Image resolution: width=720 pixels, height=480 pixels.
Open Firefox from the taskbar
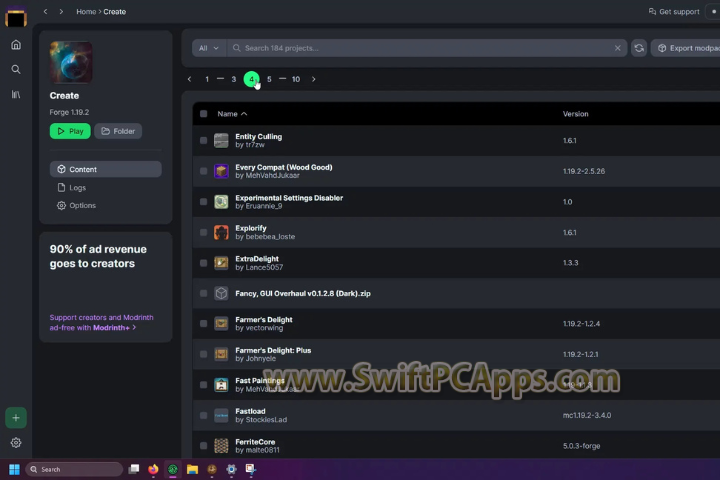tap(153, 469)
